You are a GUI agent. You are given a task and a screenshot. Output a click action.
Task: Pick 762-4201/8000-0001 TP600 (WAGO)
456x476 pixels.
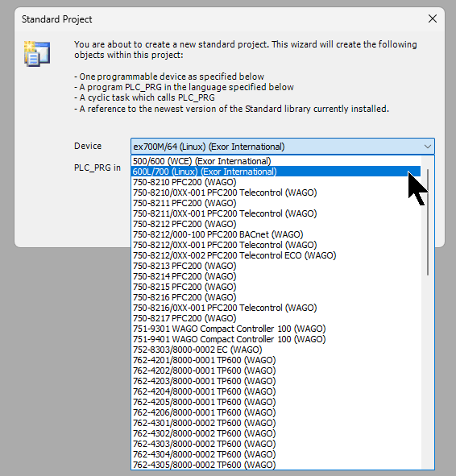[x=276, y=360]
